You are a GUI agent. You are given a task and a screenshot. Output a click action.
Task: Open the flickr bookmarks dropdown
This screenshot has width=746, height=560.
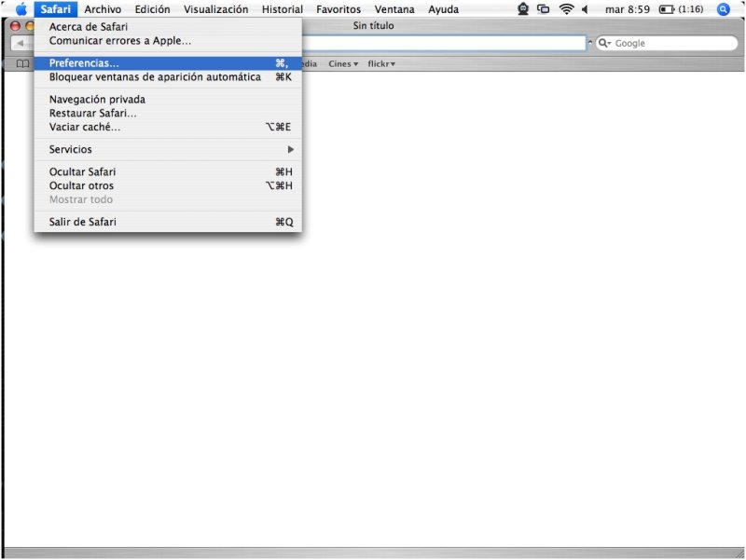[380, 63]
